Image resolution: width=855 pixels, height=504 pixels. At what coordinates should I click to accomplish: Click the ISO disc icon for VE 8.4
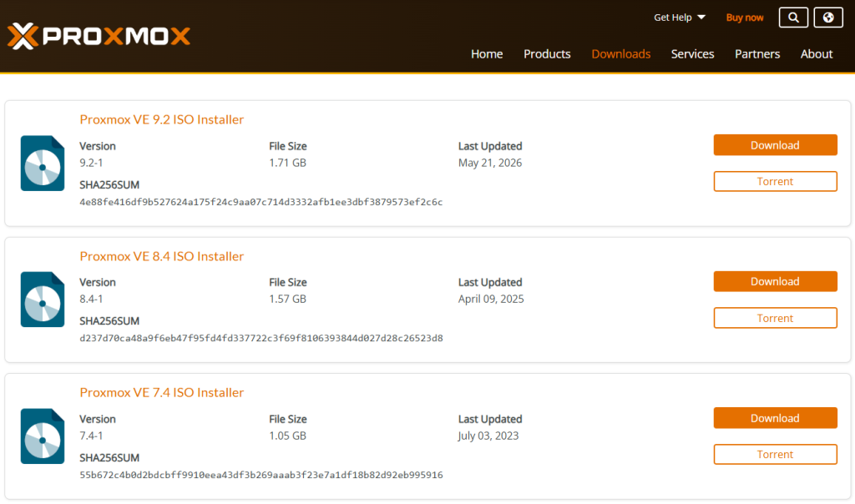pyautogui.click(x=43, y=299)
